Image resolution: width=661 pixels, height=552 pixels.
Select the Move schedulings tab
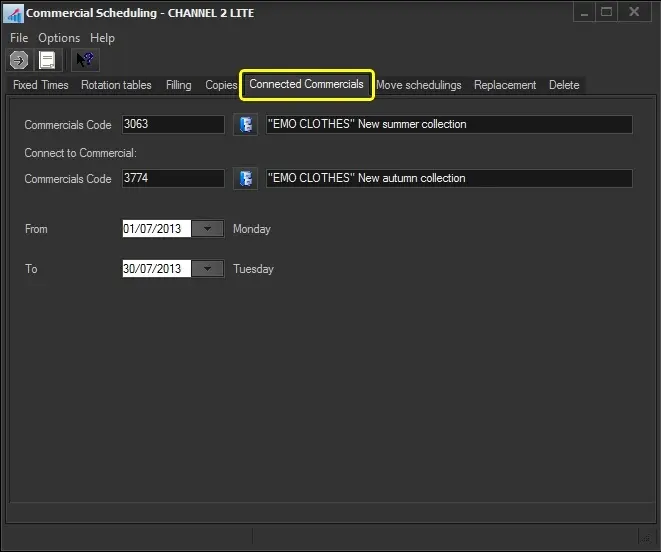pos(418,85)
